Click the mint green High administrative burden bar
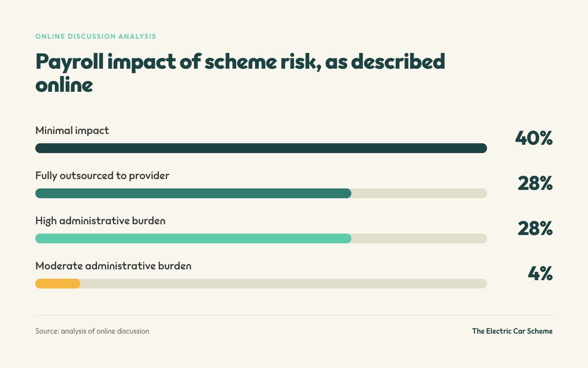Viewport: 588px width, 368px height. click(x=193, y=238)
